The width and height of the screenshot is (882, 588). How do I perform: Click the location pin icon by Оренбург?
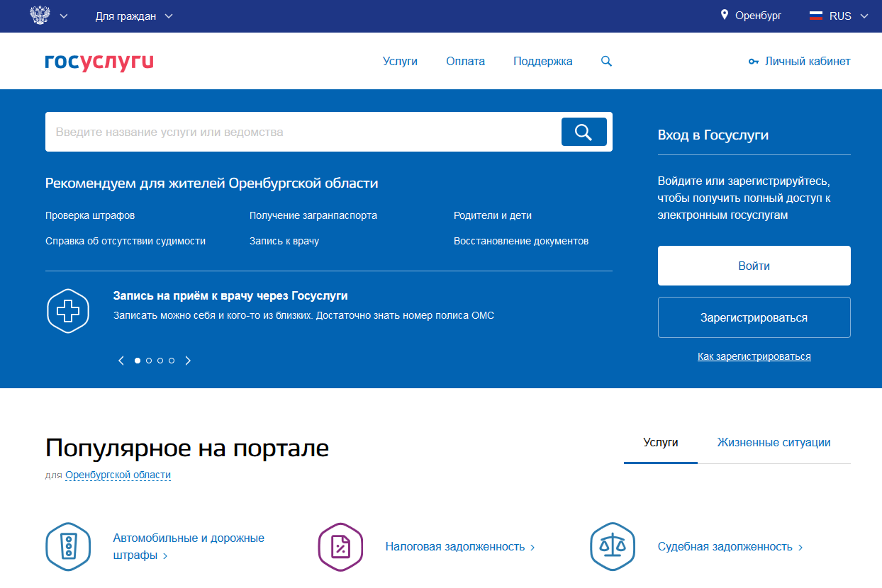pos(725,15)
